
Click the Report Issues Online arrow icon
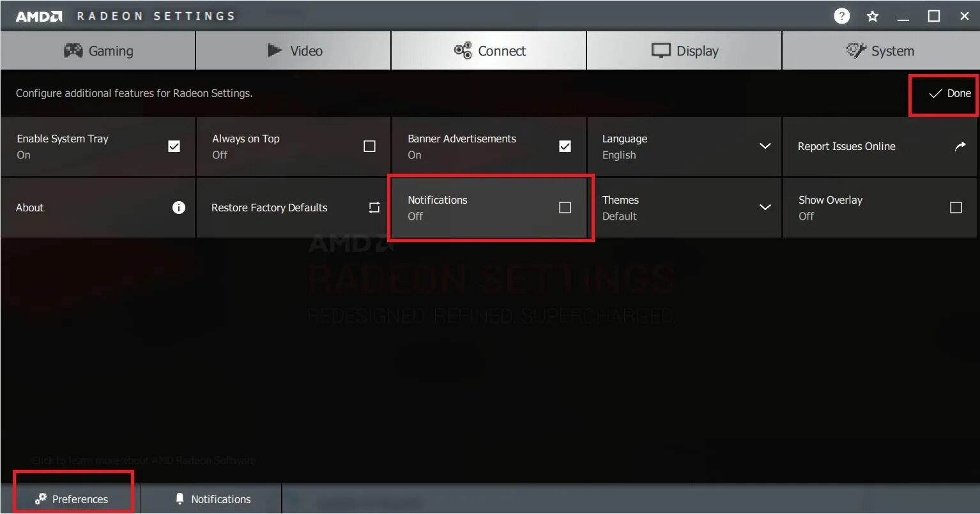click(960, 146)
